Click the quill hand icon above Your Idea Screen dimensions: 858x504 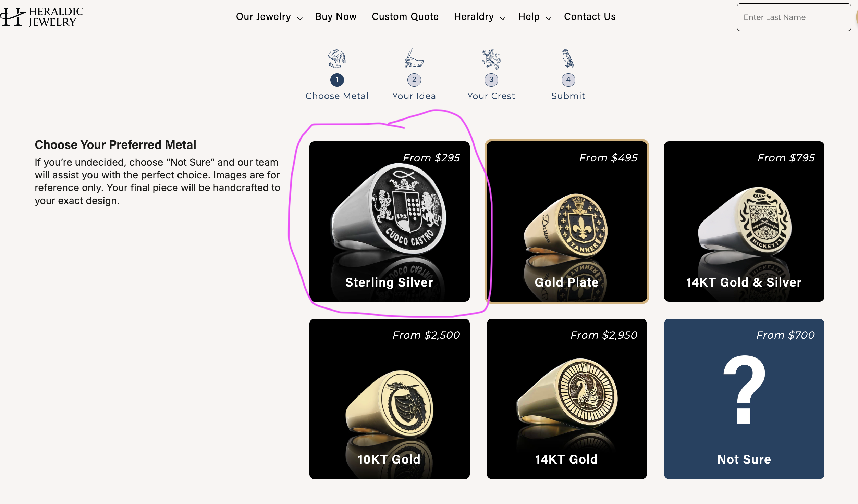pos(414,59)
